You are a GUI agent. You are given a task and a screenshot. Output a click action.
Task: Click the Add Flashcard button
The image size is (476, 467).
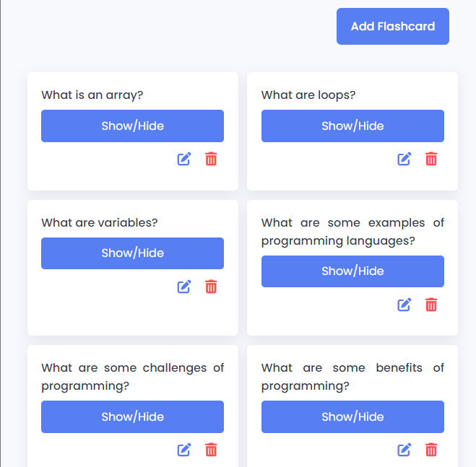392,27
